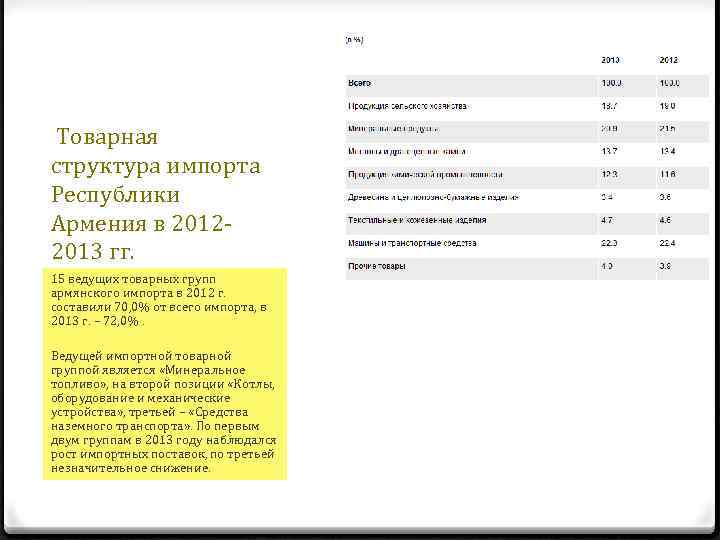Select the 2013 value for 'Машины и транспортные средства'
The width and height of the screenshot is (720, 540).
pyautogui.click(x=609, y=243)
